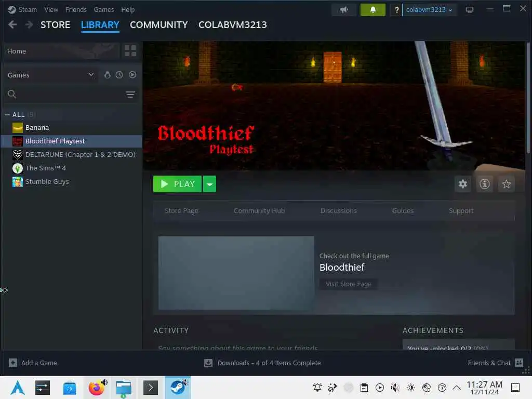Go to the LIBRARY section
The width and height of the screenshot is (532, 399).
[x=100, y=25]
